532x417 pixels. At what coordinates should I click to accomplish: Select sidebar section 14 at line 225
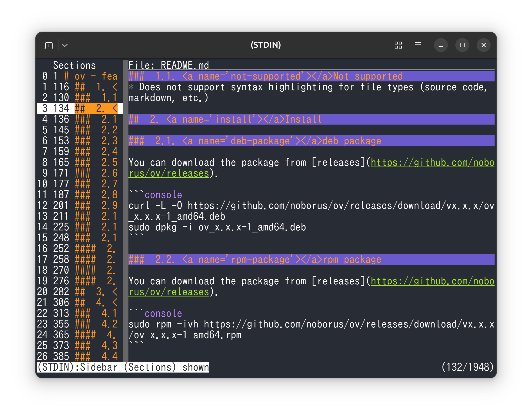pyautogui.click(x=80, y=227)
